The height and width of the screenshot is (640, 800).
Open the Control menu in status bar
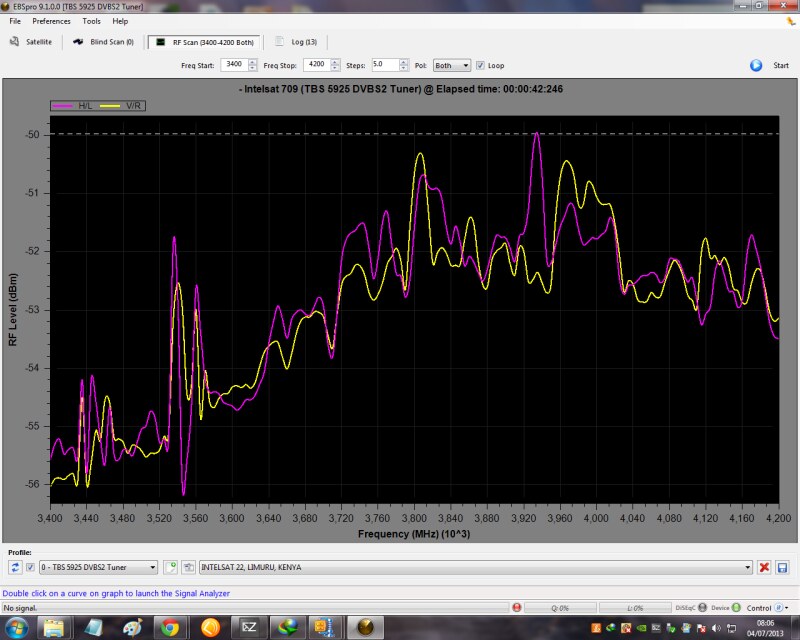click(x=762, y=608)
